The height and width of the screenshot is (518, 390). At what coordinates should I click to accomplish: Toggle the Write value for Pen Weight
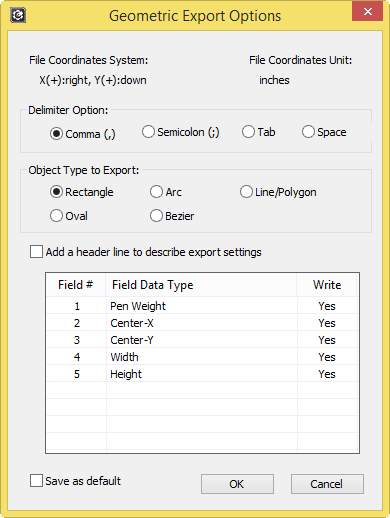pyautogui.click(x=327, y=306)
